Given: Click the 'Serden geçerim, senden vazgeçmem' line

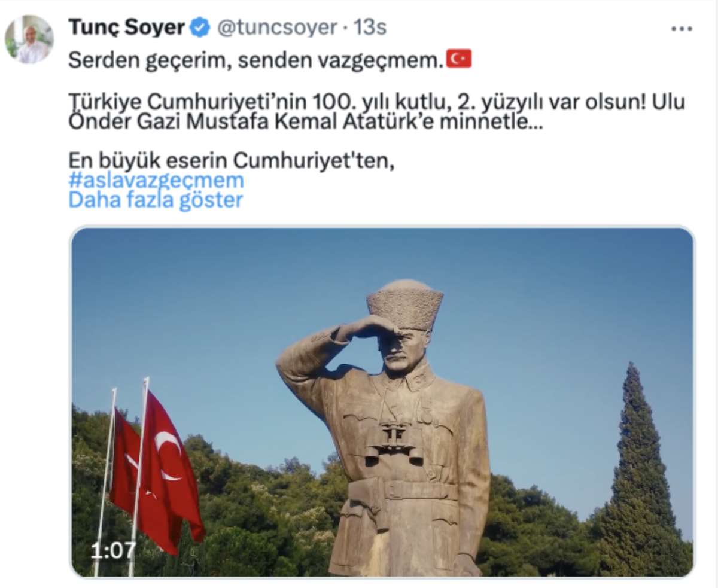Looking at the screenshot, I should point(257,59).
